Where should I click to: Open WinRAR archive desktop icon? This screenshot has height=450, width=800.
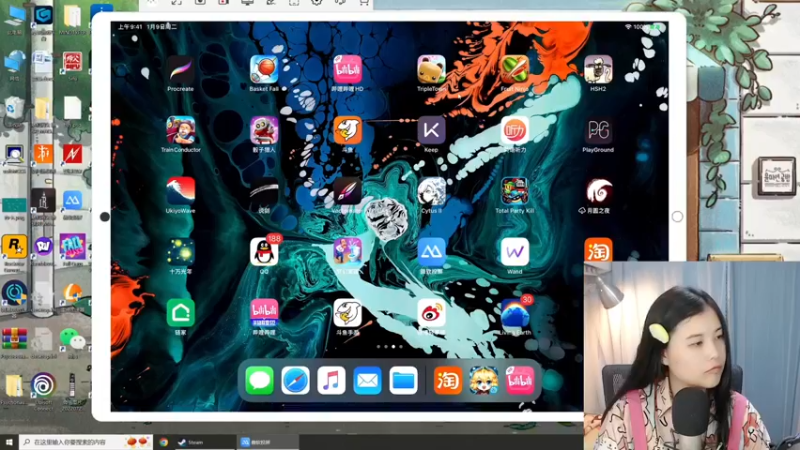[14, 339]
